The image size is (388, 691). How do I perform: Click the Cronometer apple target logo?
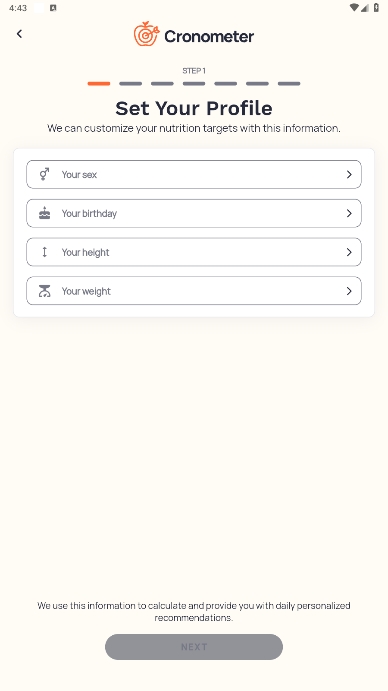146,34
